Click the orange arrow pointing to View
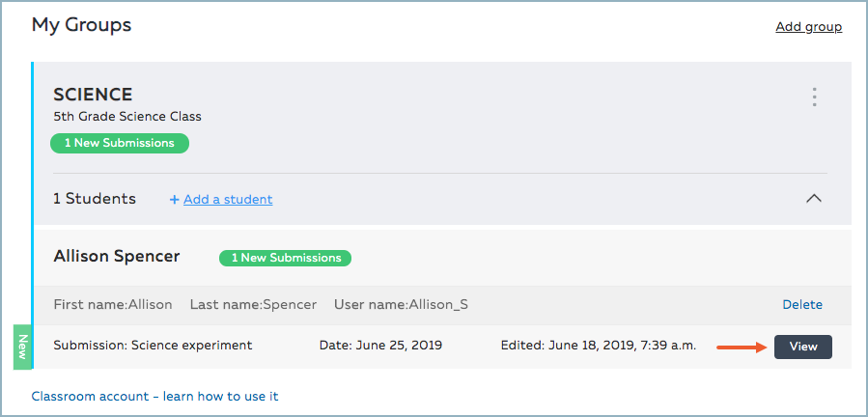Image resolution: width=868 pixels, height=417 pixels. click(742, 347)
